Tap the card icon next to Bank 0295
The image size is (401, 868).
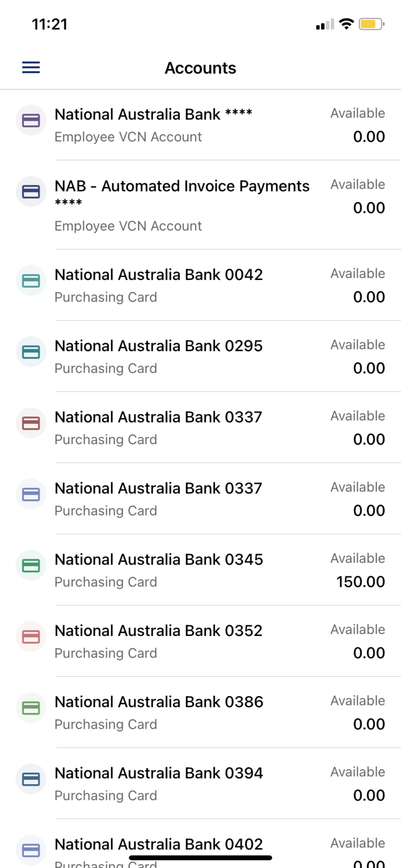coord(31,352)
